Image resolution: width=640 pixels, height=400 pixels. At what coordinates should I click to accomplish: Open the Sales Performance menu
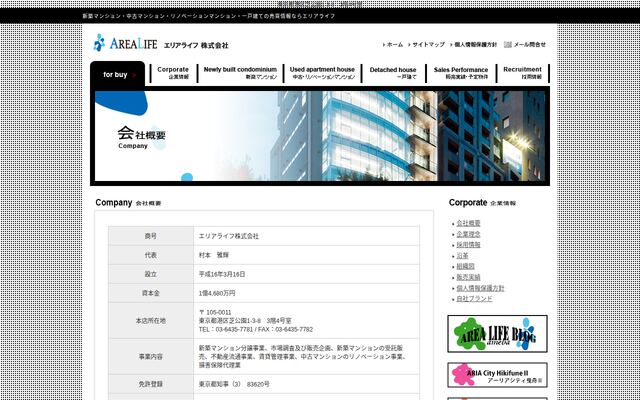click(461, 73)
